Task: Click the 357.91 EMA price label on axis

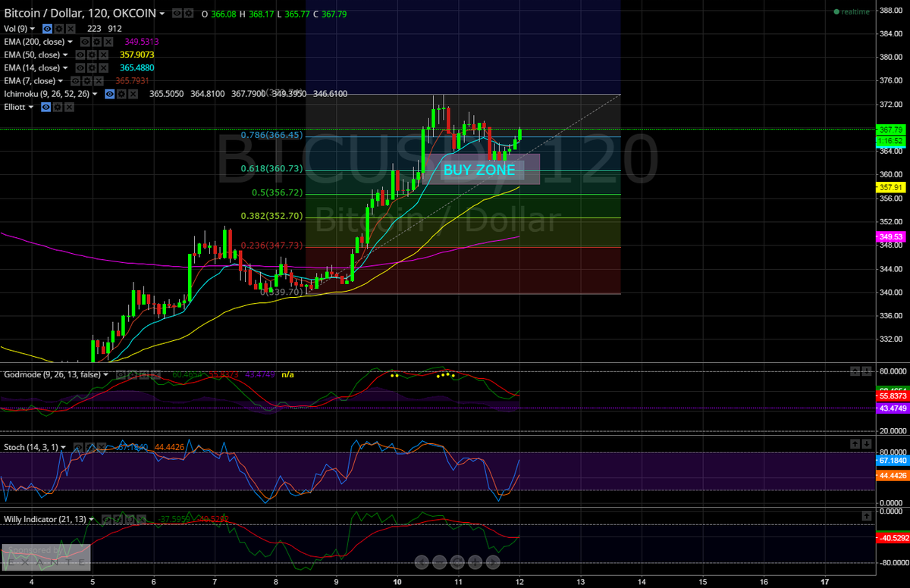Action: click(890, 186)
